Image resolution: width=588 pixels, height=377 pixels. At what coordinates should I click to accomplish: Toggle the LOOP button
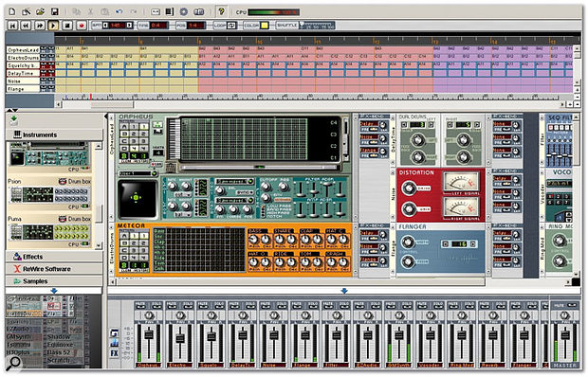click(231, 26)
